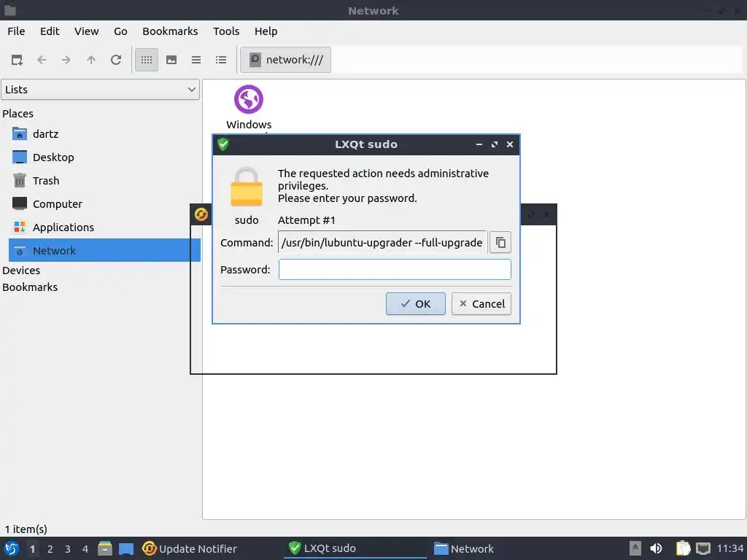
Task: Open the clipboard manager tray icon
Action: tap(683, 548)
